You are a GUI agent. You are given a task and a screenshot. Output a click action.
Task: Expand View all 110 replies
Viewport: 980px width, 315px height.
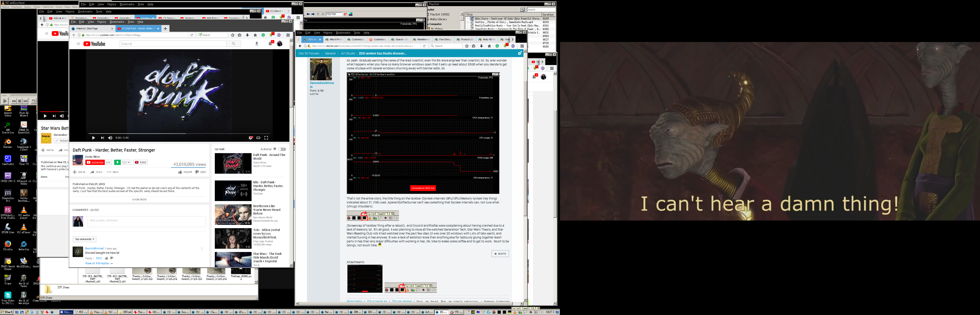[x=99, y=263]
